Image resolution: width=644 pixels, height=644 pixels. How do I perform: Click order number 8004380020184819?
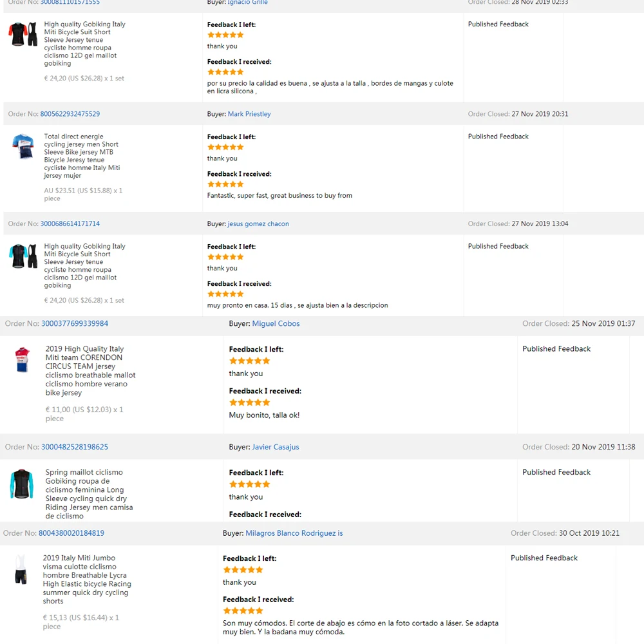tap(71, 533)
